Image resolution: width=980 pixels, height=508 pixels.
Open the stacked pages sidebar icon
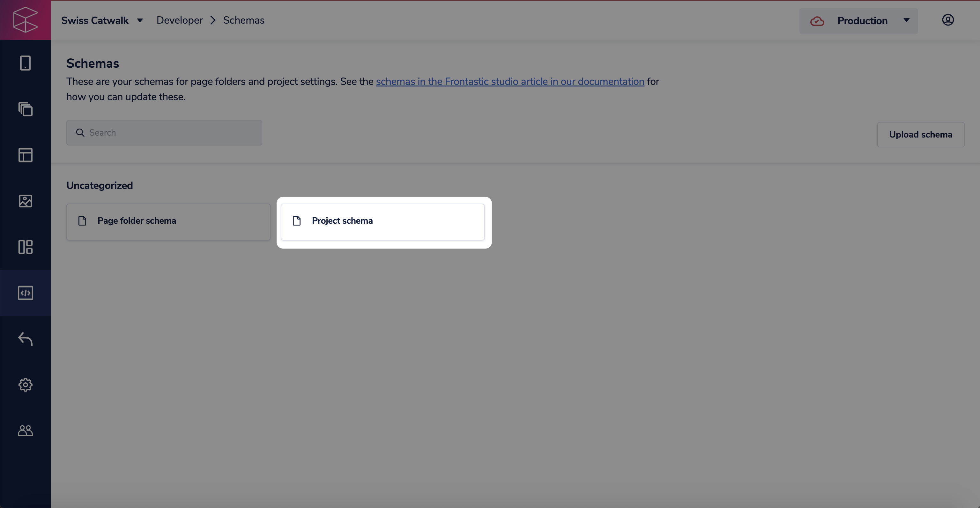(25, 109)
